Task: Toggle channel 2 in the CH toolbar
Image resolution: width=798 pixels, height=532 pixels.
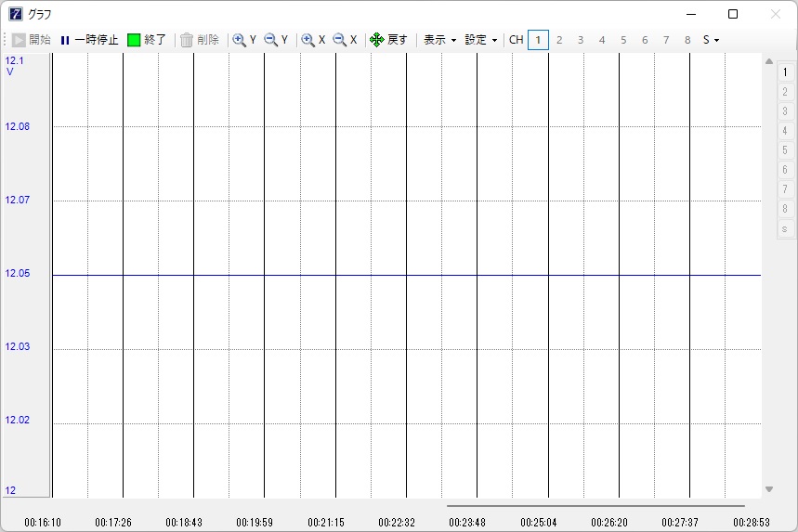Action: (x=559, y=40)
